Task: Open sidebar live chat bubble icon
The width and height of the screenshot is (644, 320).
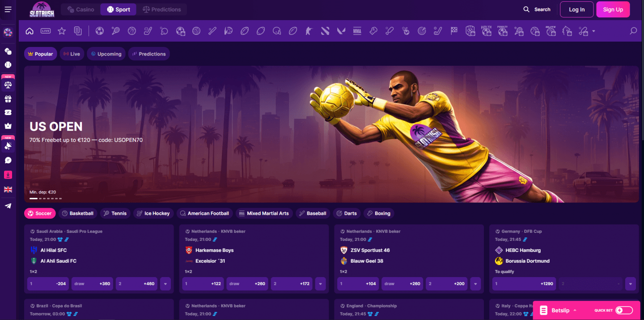Action: tap(8, 160)
